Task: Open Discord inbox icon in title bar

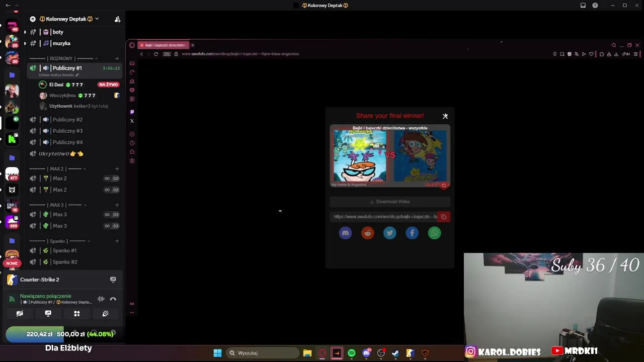Action: [583, 6]
